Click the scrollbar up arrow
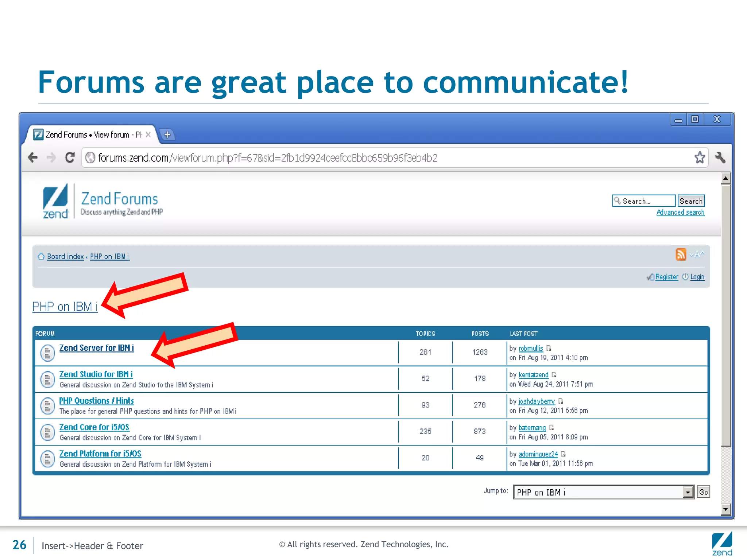 coord(725,178)
